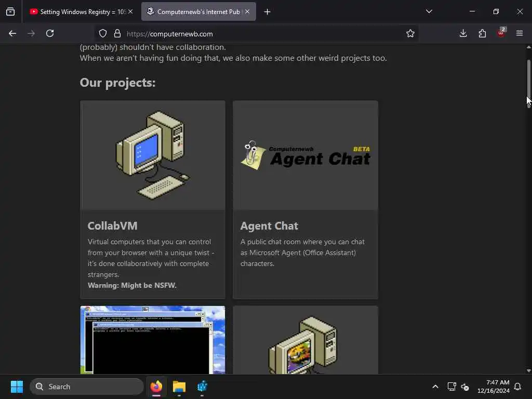Open the downloads panel
Screen dimensions: 532x399
pos(463,33)
